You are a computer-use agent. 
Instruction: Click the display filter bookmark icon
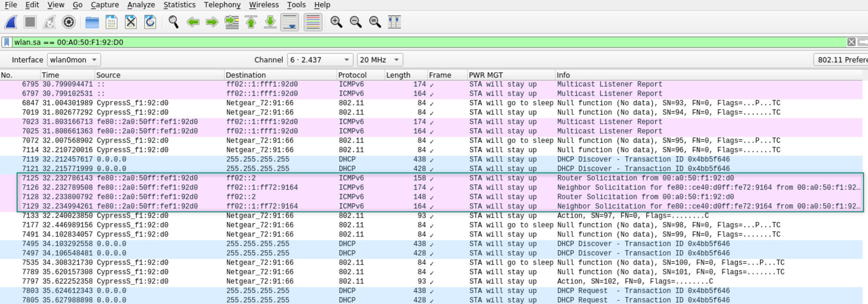pyautogui.click(x=7, y=42)
